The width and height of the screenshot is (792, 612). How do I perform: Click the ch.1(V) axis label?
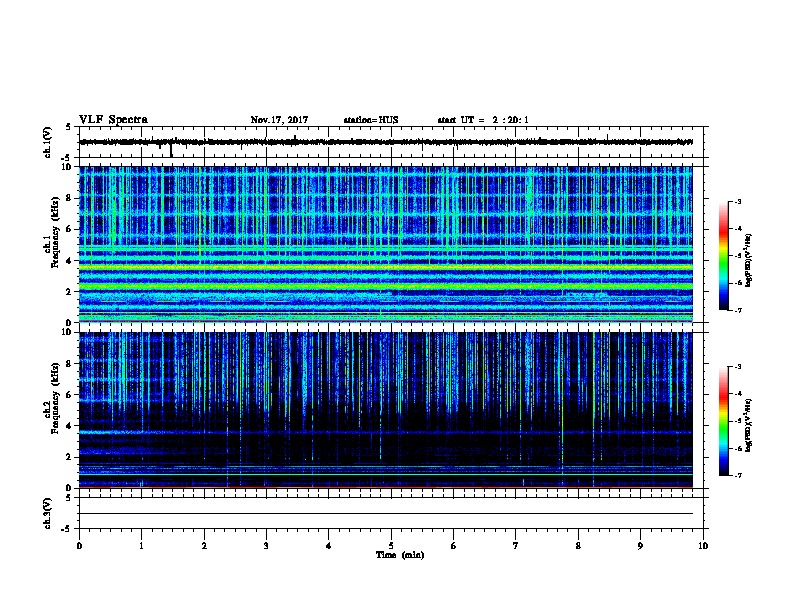[x=47, y=142]
